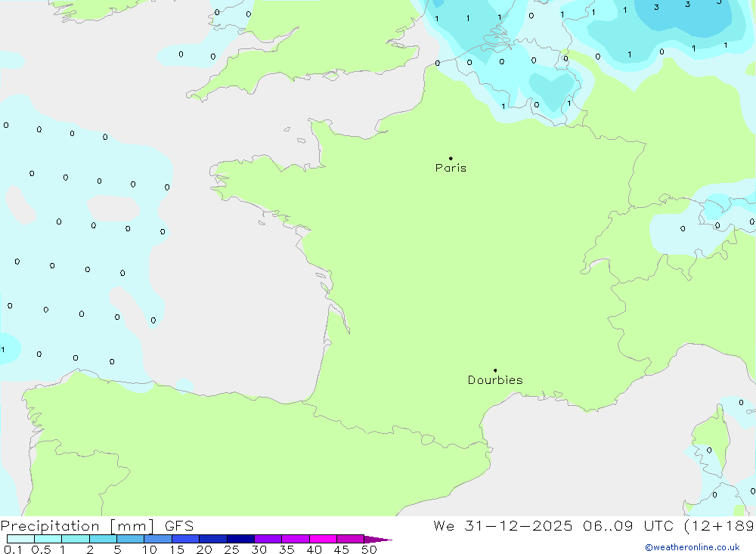Image resolution: width=756 pixels, height=554 pixels.
Task: Click the 'Precipitation [mm]' title text
Action: (78, 526)
